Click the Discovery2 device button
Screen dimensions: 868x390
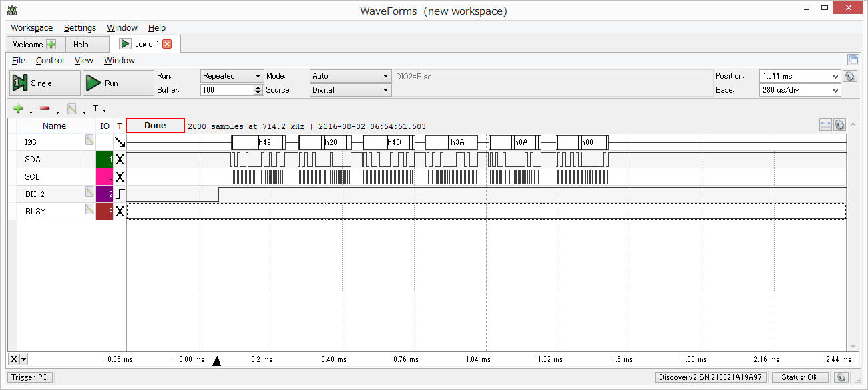[711, 377]
